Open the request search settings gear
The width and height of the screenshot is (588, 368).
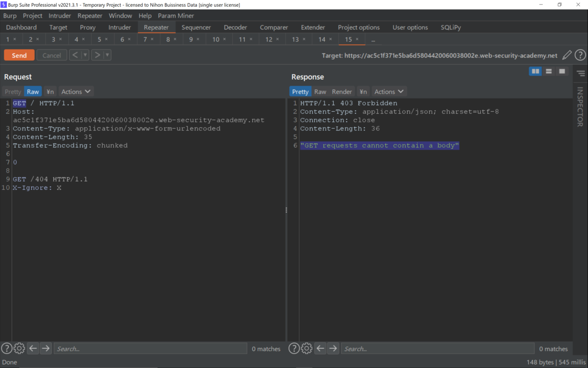coord(19,348)
